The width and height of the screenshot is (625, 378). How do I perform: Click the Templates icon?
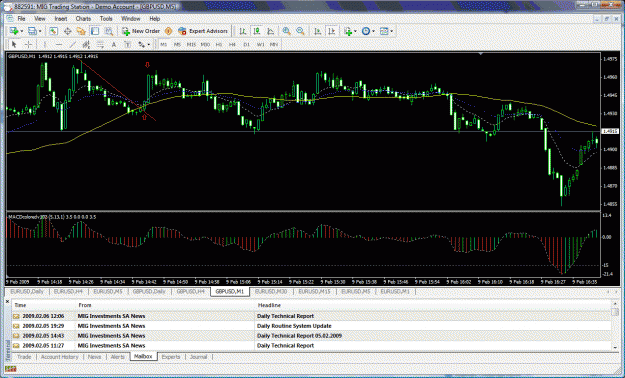tap(384, 31)
